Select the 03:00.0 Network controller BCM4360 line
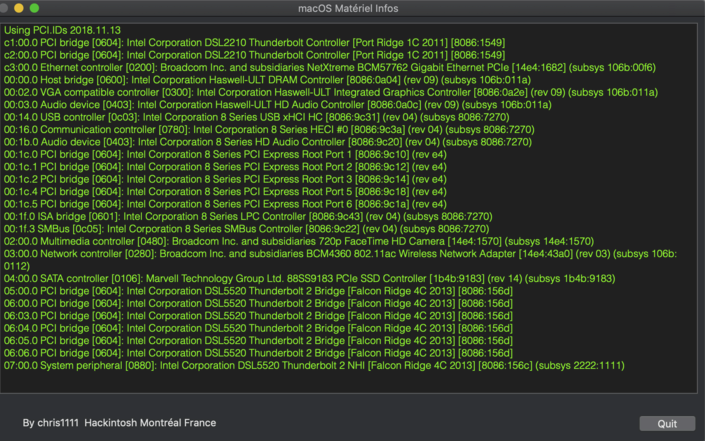 (340, 260)
